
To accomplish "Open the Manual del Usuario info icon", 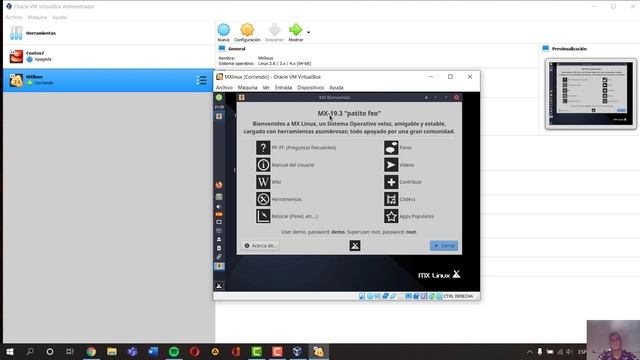I will [263, 164].
